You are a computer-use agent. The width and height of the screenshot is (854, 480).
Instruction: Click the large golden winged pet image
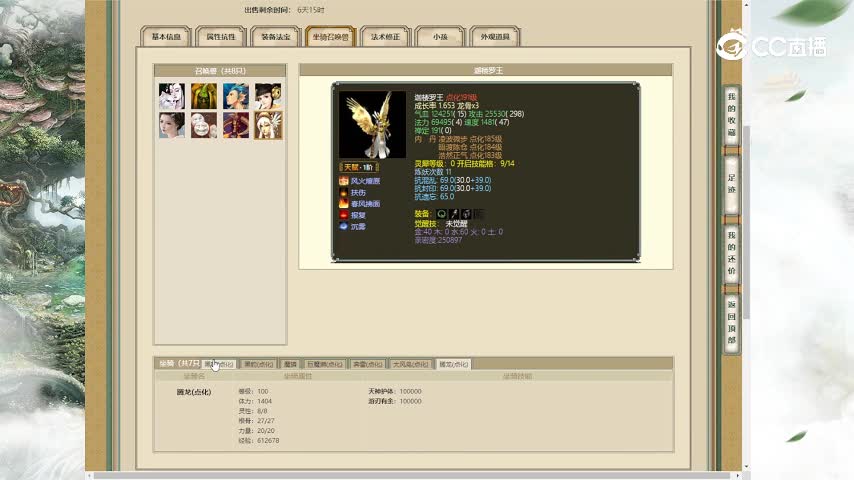coord(373,124)
